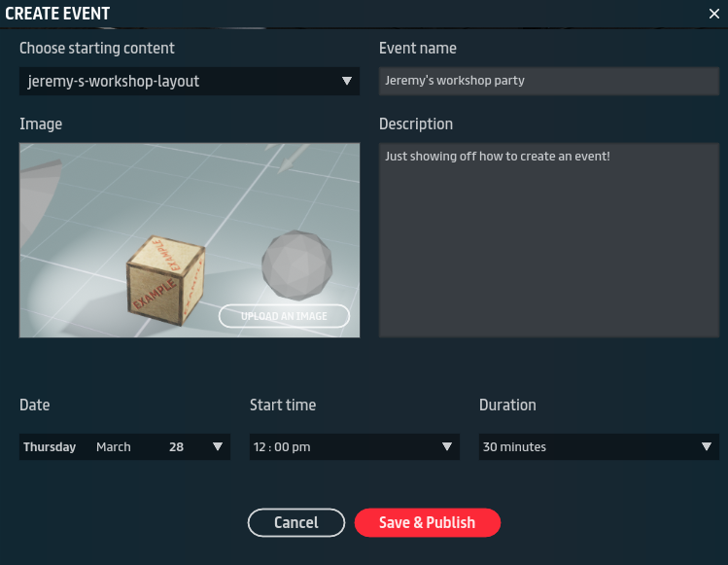Click the 30 minutes duration value
Image resolution: width=728 pixels, height=565 pixels.
(x=514, y=447)
